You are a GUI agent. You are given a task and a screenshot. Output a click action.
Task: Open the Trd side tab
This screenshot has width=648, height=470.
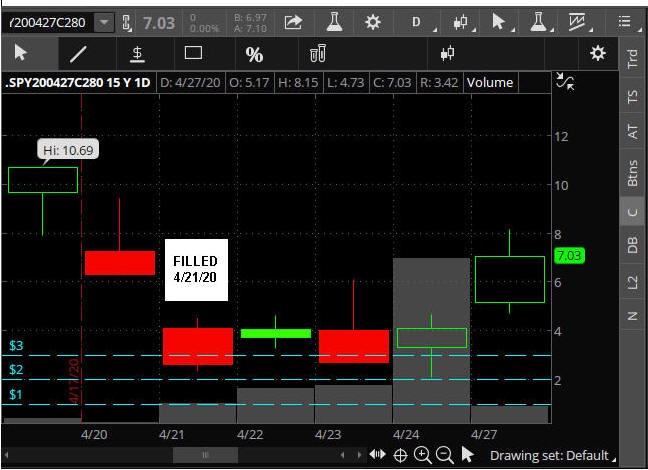(632, 58)
